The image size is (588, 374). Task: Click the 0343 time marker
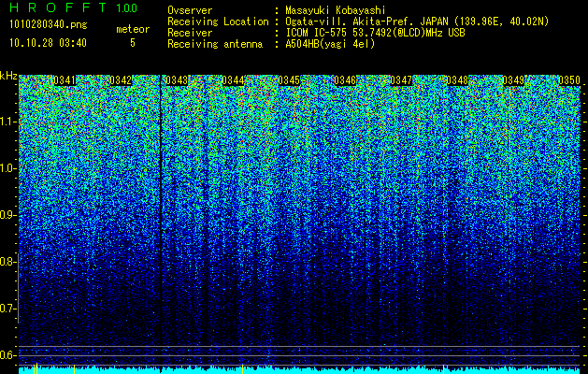177,80
